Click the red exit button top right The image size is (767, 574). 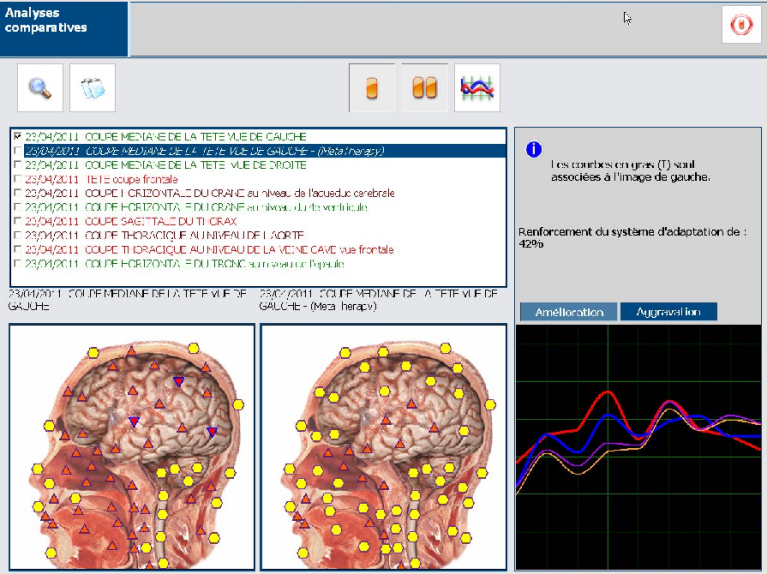point(741,25)
